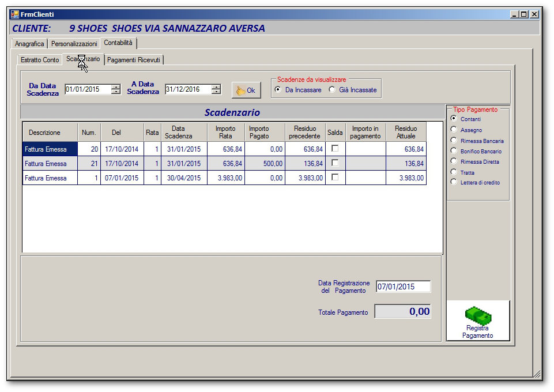Choose Bonifico Bancario payment type
This screenshot has height=392, width=554.
coord(454,151)
